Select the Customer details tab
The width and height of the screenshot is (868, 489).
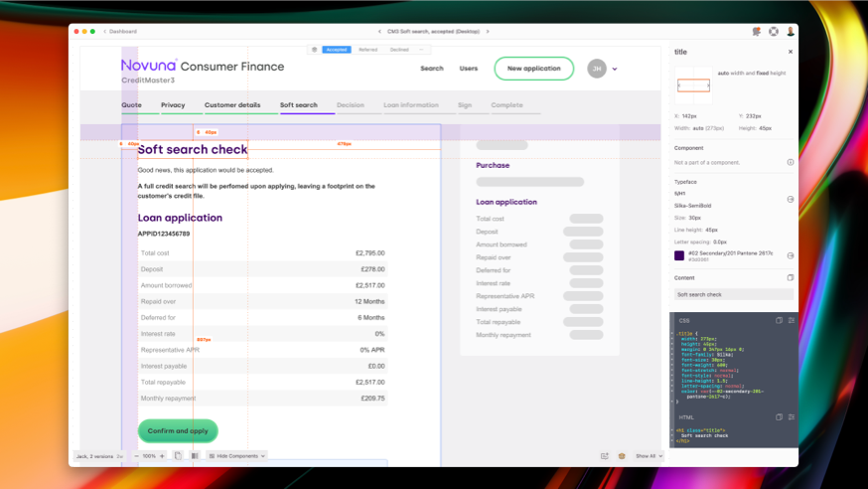click(x=232, y=105)
